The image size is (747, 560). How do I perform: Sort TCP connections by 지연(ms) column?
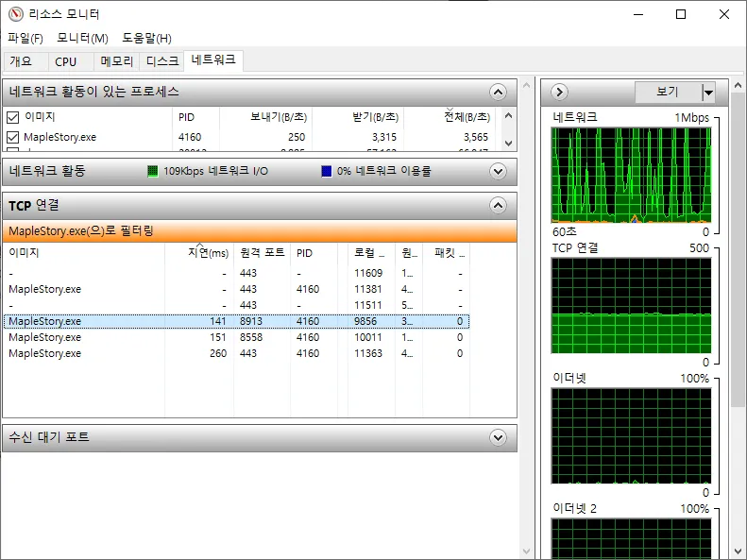[x=199, y=253]
